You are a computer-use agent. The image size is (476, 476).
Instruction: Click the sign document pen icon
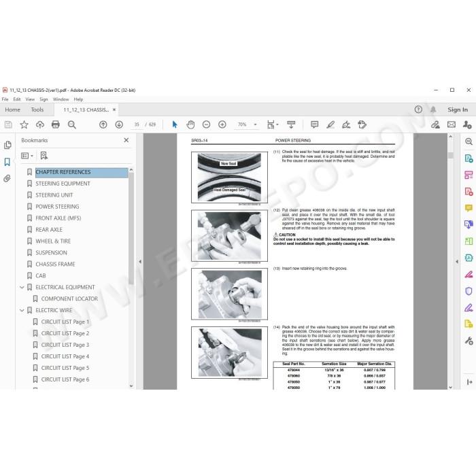tap(346, 124)
